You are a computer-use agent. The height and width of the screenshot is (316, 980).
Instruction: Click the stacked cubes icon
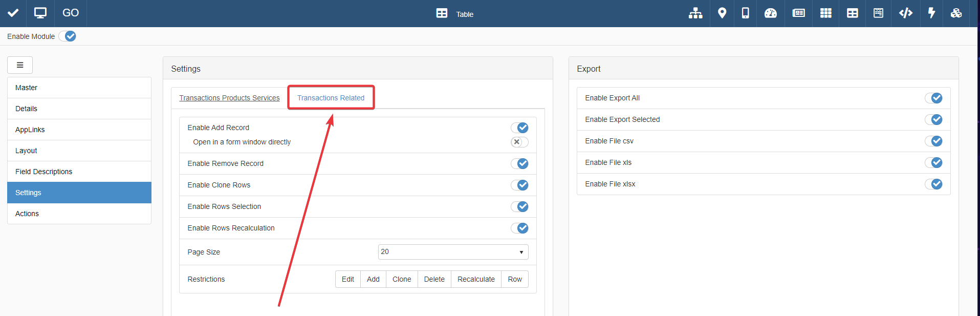point(956,13)
